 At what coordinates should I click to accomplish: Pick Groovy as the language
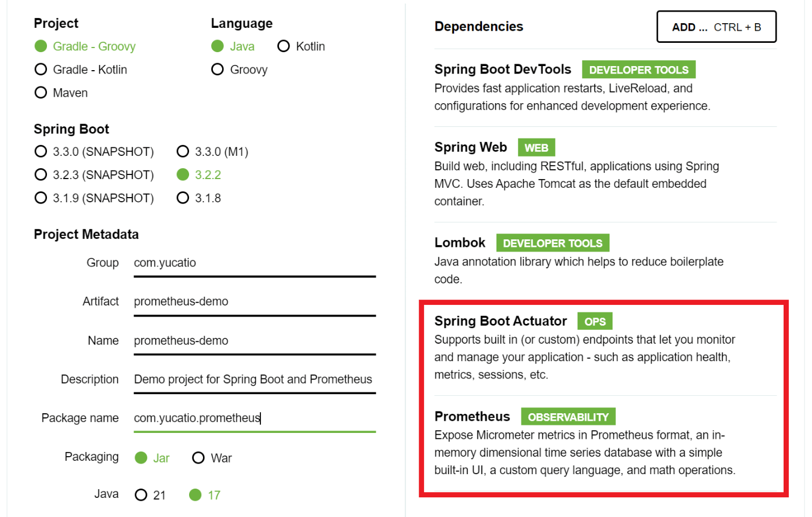coord(218,70)
